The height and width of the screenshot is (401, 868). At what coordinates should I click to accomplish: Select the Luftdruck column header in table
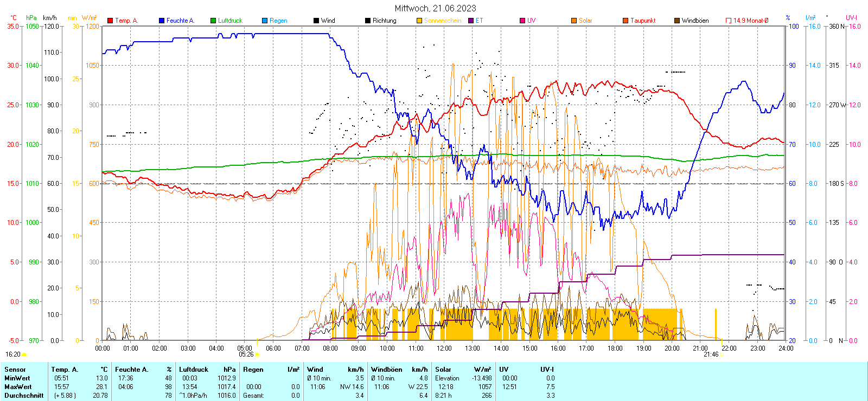pyautogui.click(x=194, y=370)
